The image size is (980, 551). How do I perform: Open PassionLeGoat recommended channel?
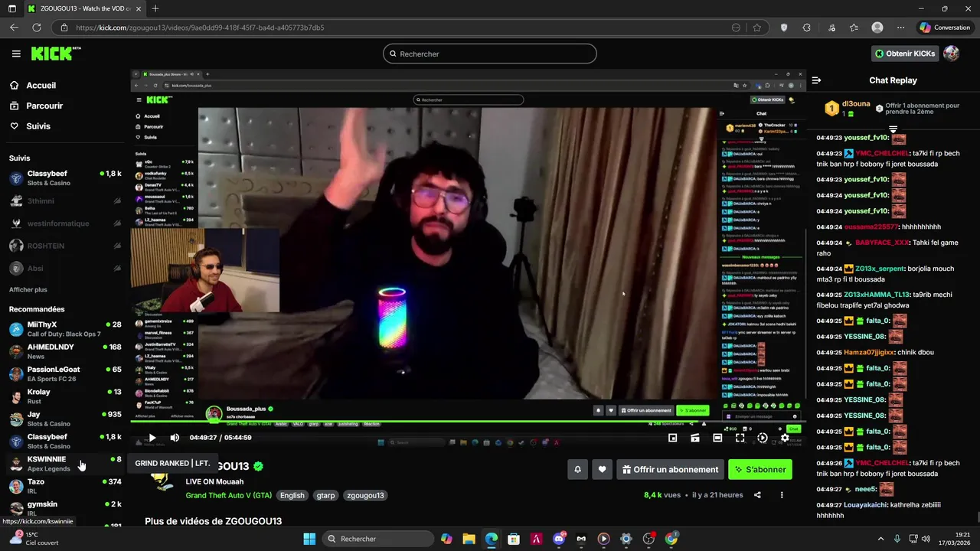tap(64, 373)
